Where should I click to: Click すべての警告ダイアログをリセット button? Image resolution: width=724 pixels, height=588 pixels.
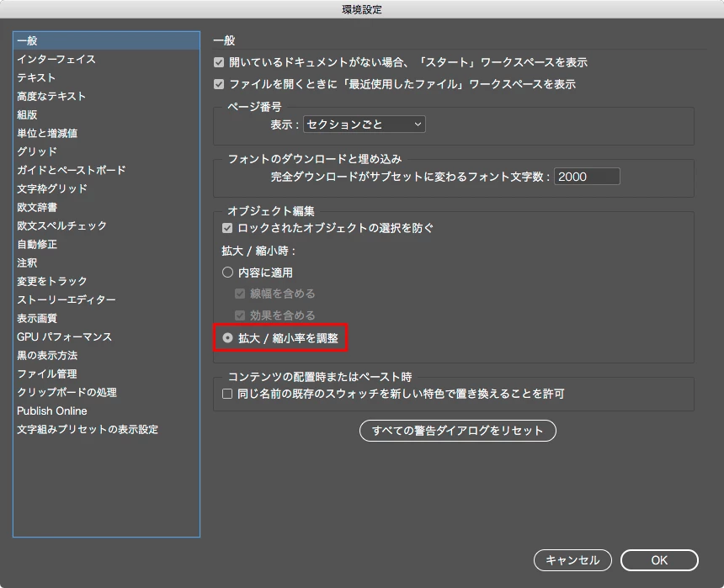point(458,431)
